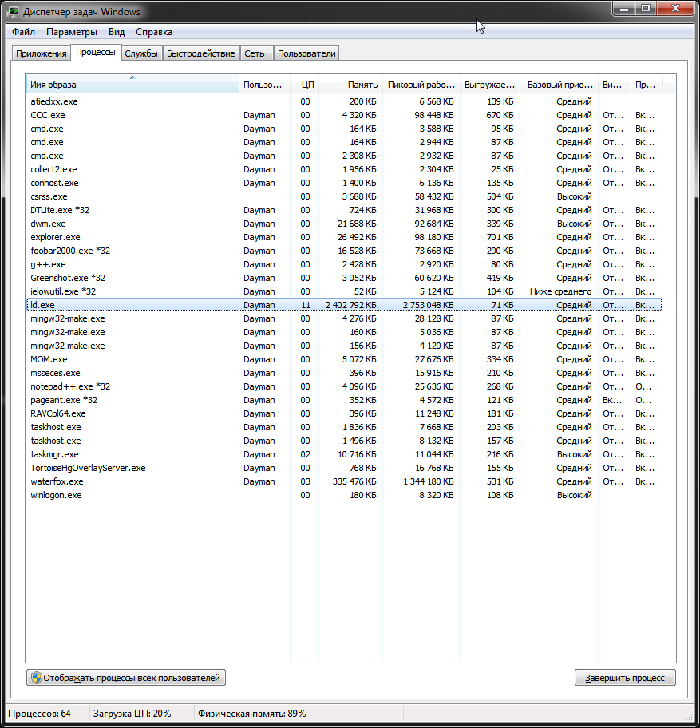Select the g++.exe process
Image resolution: width=700 pixels, height=728 pixels.
click(x=344, y=264)
